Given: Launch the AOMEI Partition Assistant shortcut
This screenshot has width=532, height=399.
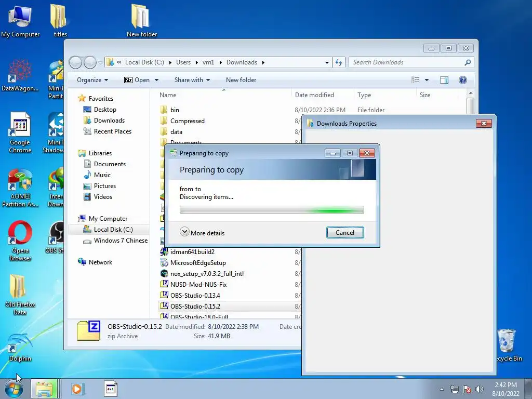Looking at the screenshot, I should [x=20, y=188].
